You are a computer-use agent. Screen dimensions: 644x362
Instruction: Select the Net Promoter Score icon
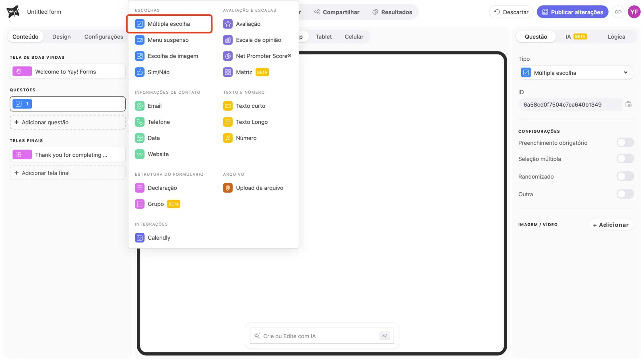tap(228, 56)
